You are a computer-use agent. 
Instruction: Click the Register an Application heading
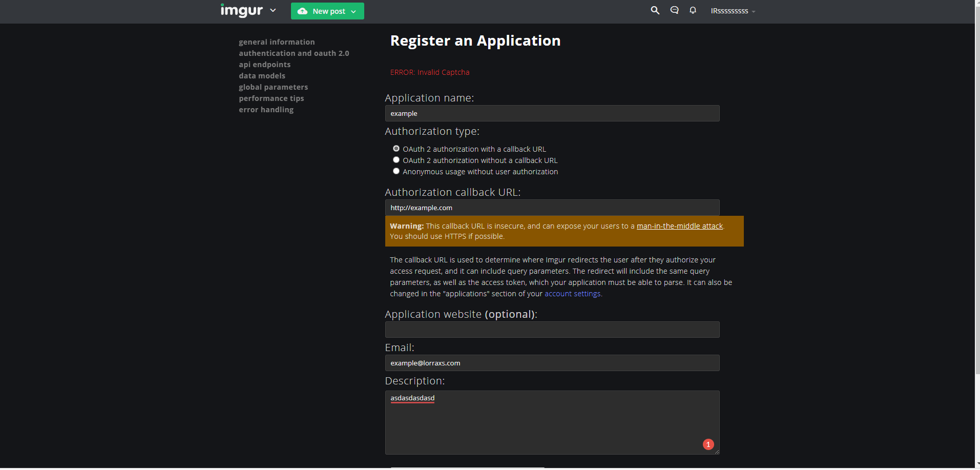tap(475, 40)
